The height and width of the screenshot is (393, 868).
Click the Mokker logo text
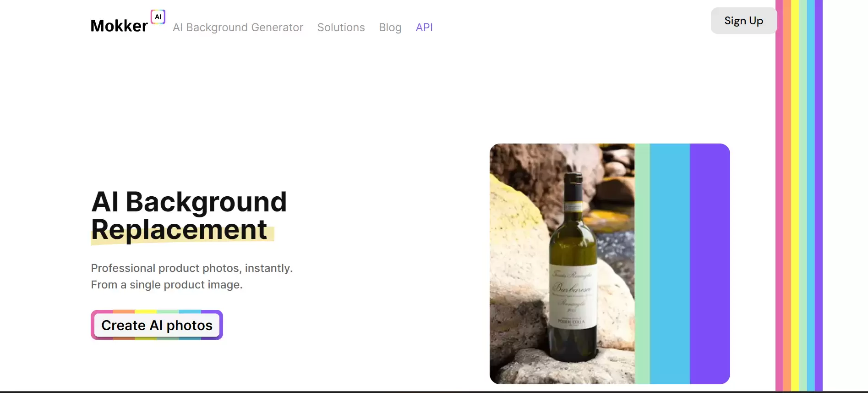click(119, 26)
